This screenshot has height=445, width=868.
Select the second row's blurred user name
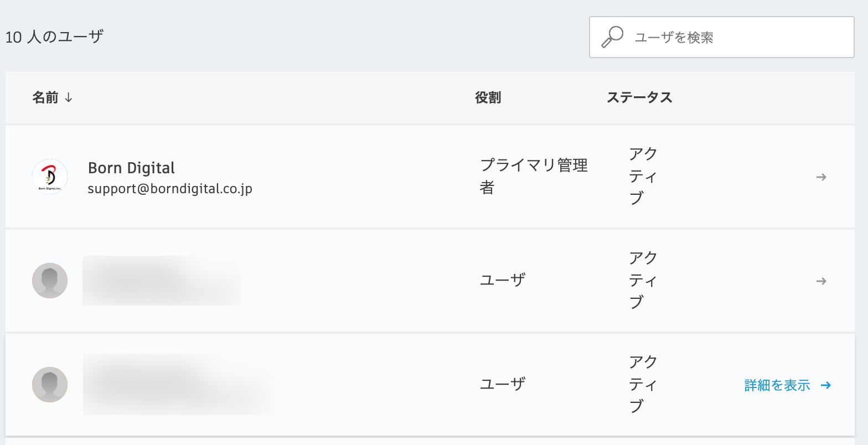pos(162,281)
